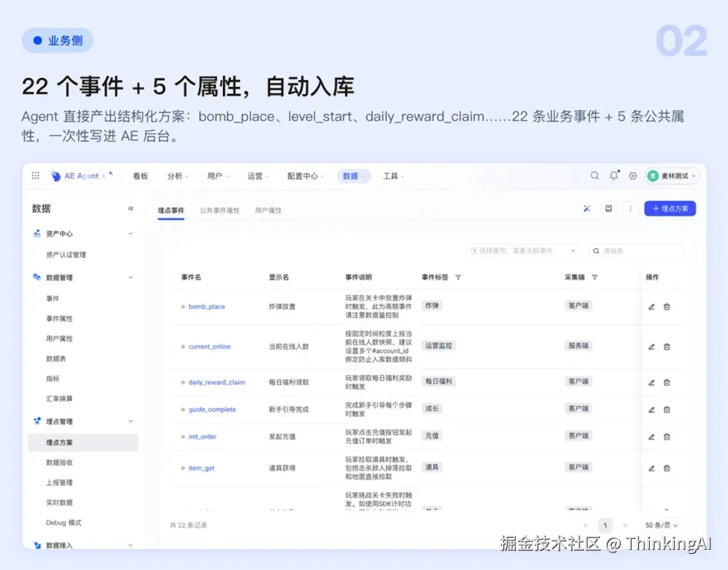Delete the guide_complete event row

[667, 410]
